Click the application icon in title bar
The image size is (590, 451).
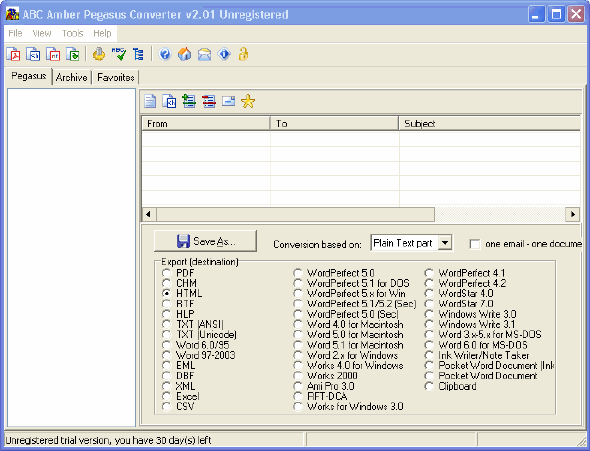(12, 14)
